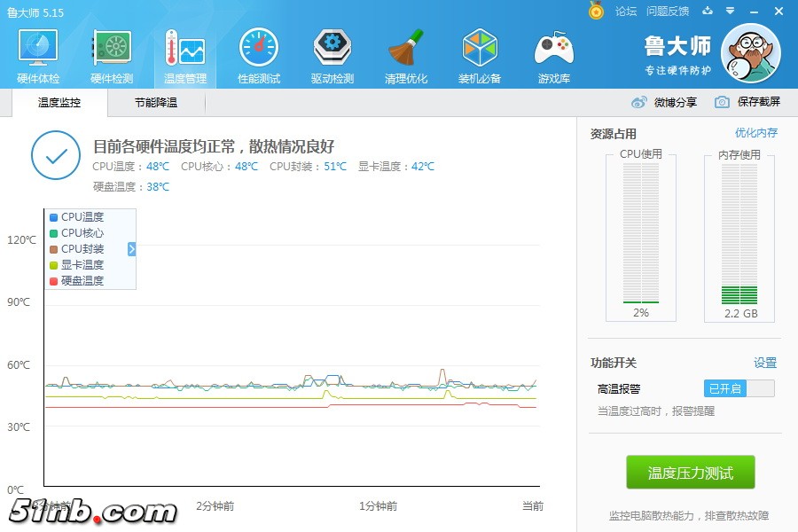Start the 温度压力测试 stress test
798x532 pixels.
tap(691, 473)
